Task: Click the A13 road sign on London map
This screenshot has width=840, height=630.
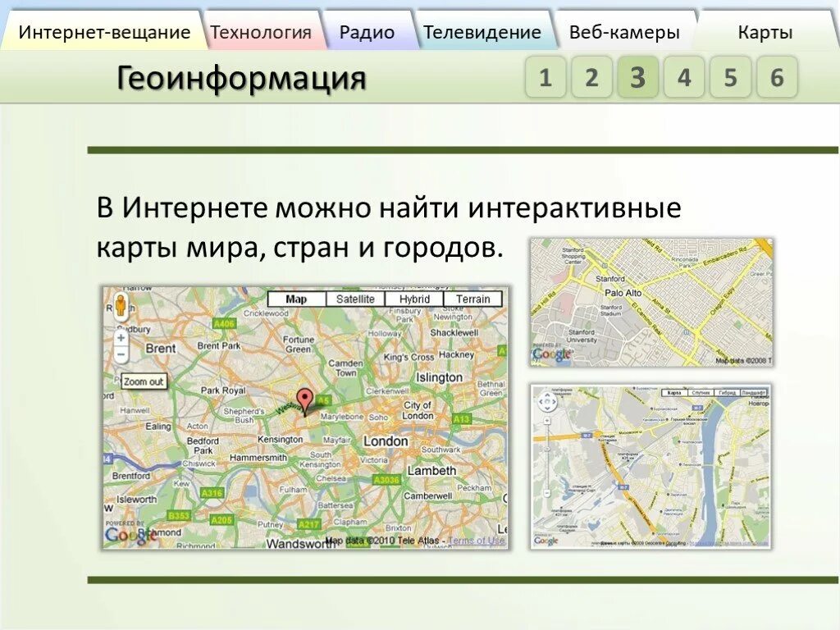Action: [461, 419]
